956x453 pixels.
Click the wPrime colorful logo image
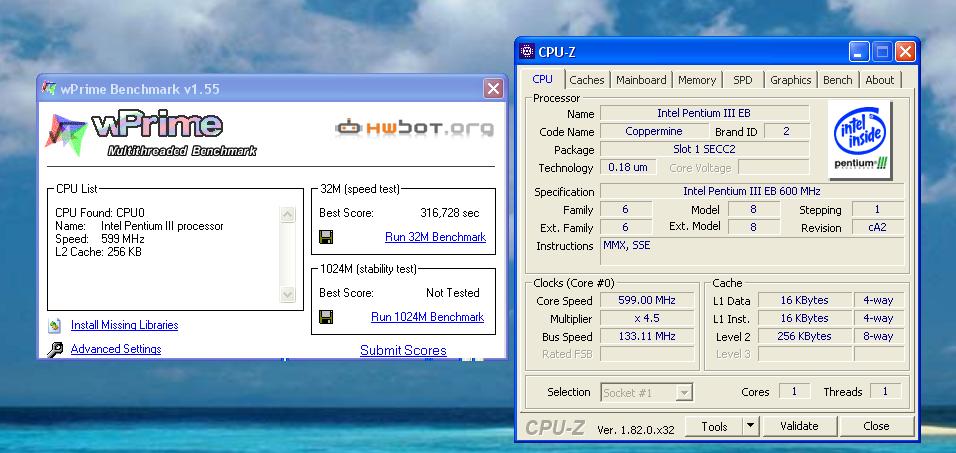(65, 135)
